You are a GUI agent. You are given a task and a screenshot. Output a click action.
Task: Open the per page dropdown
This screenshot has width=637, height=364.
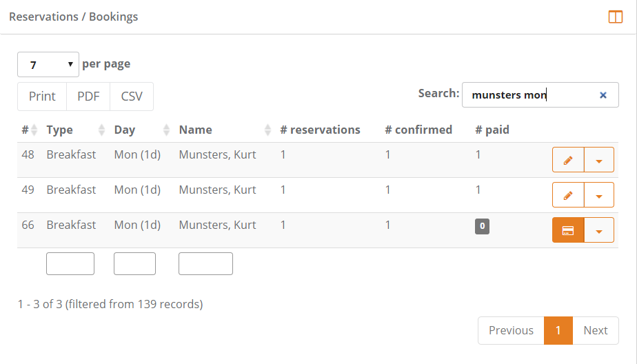pos(48,65)
